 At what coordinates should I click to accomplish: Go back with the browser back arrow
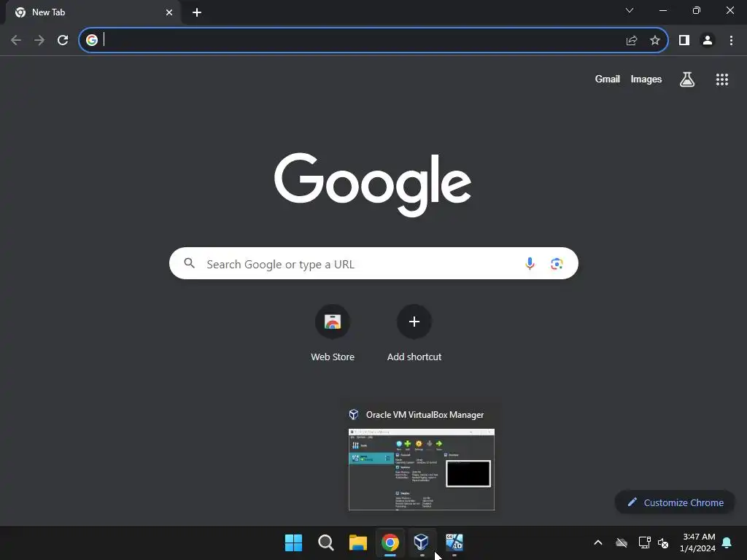(x=16, y=40)
